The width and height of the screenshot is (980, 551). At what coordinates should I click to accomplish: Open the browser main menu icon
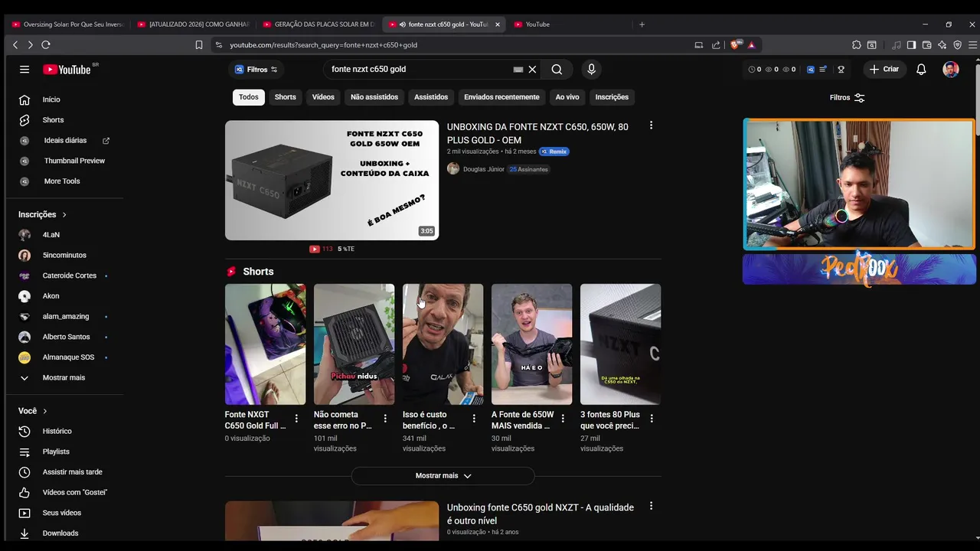[x=972, y=45]
